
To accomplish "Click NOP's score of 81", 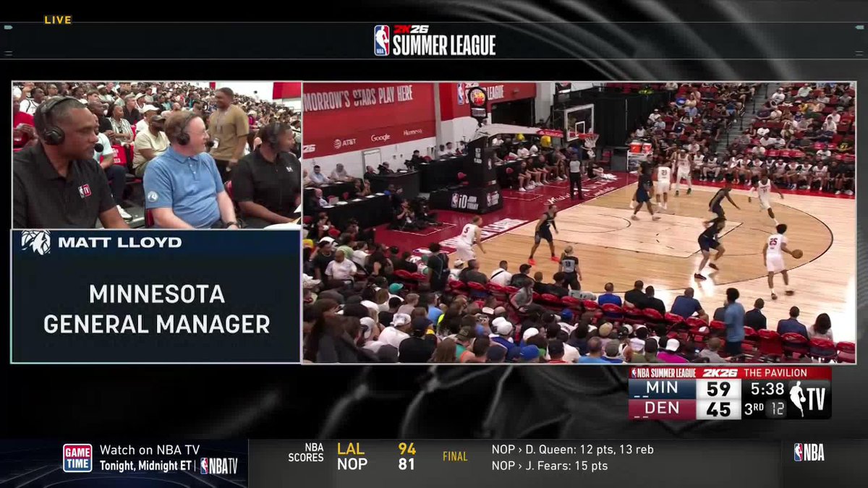I will pyautogui.click(x=407, y=464).
